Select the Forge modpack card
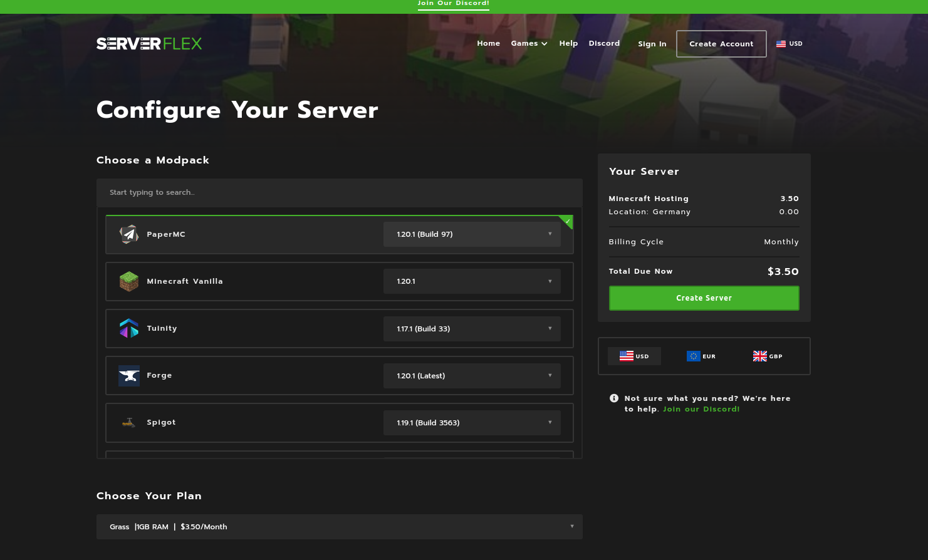 (x=340, y=376)
